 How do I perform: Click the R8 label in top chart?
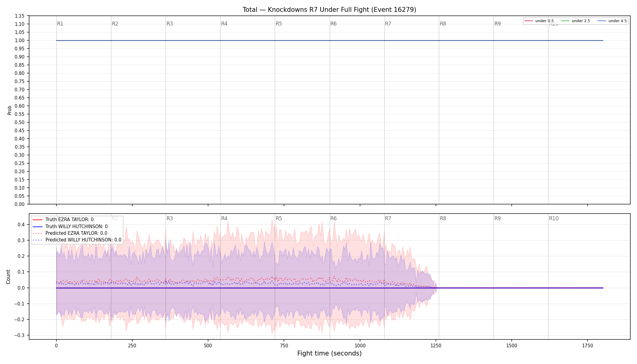(443, 24)
